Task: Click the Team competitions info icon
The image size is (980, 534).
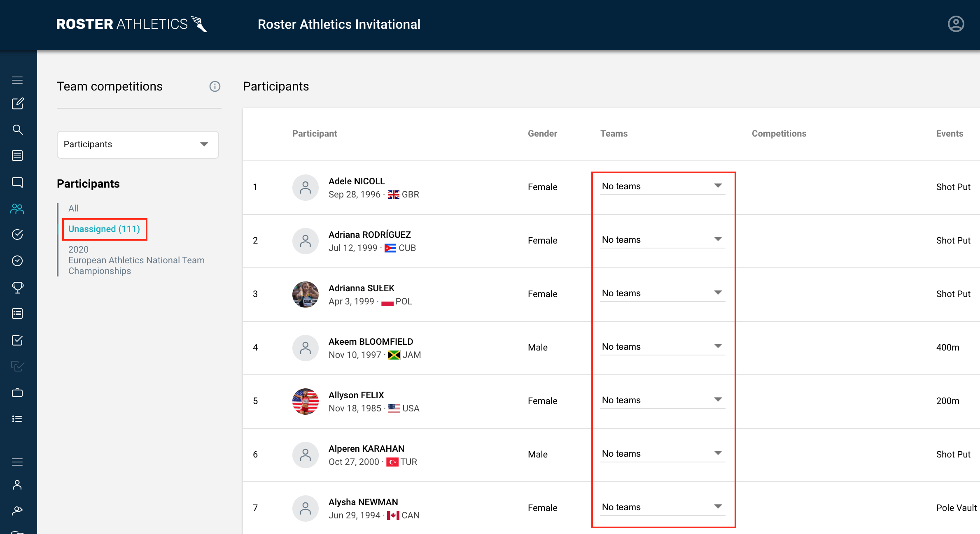Action: 215,86
